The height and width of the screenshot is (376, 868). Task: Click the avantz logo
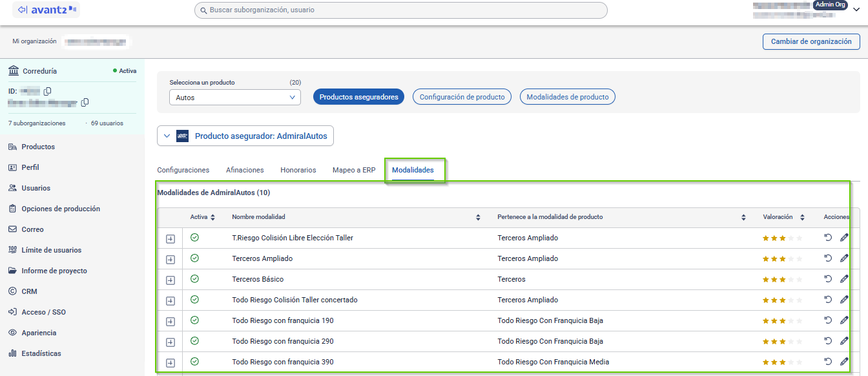click(x=46, y=10)
